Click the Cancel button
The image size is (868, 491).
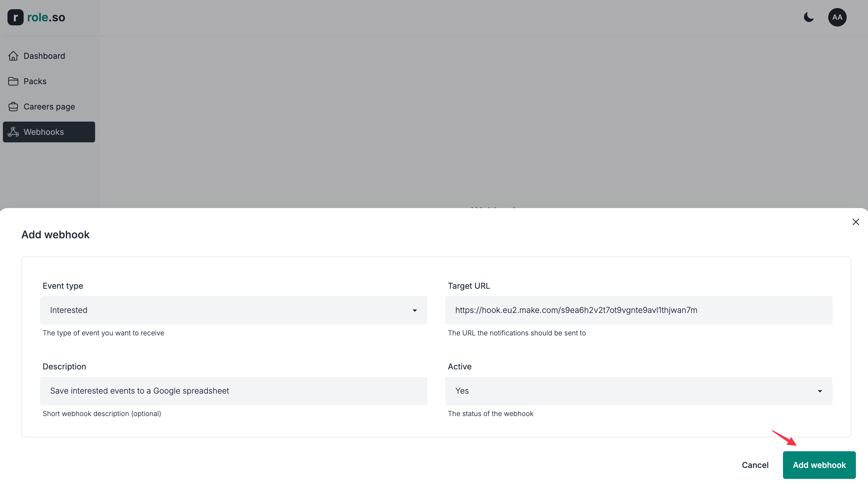[x=755, y=465]
